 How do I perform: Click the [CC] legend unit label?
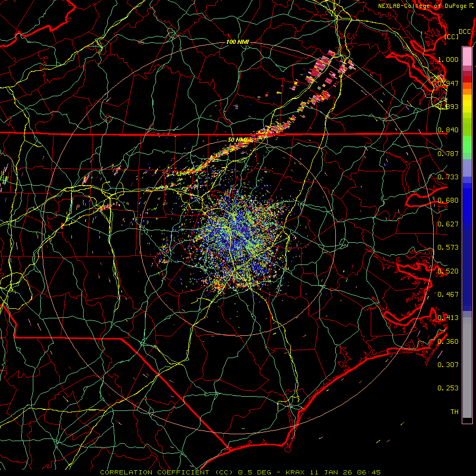(451, 36)
